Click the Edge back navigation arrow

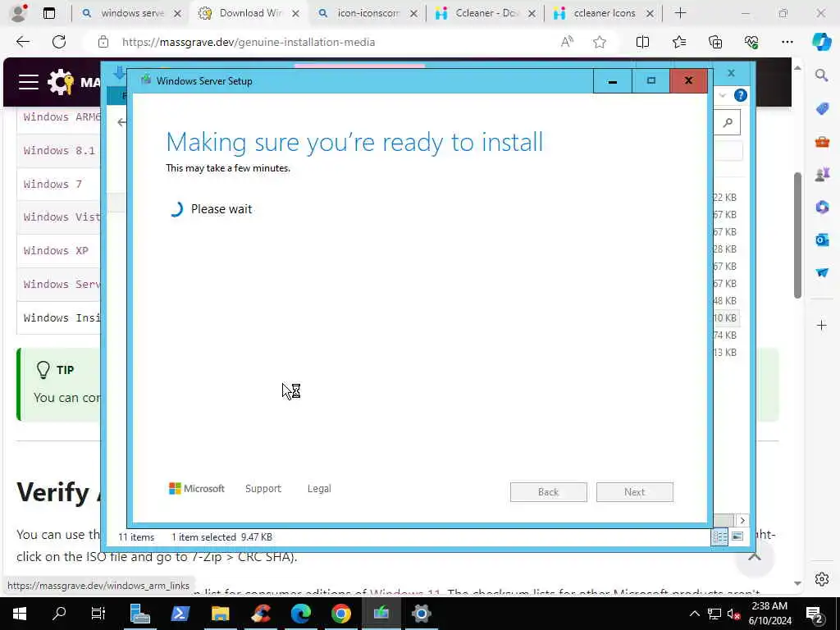(x=22, y=42)
